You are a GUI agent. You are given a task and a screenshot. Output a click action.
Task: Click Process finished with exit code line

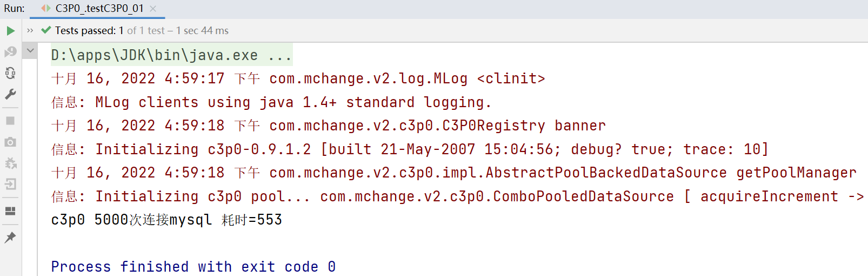193,267
